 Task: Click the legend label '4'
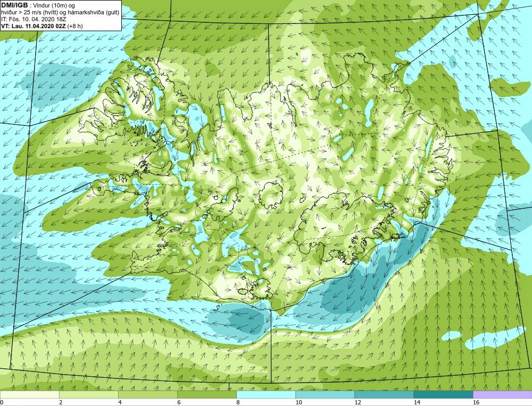point(120,402)
